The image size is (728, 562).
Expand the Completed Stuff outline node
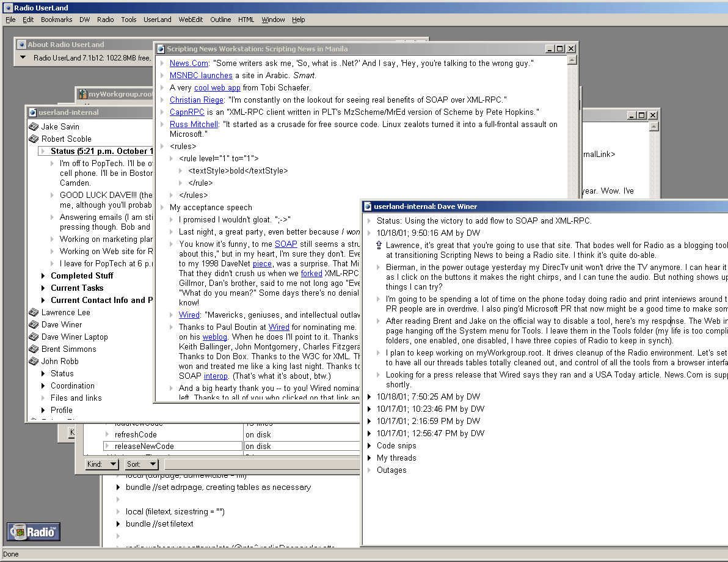pos(43,276)
